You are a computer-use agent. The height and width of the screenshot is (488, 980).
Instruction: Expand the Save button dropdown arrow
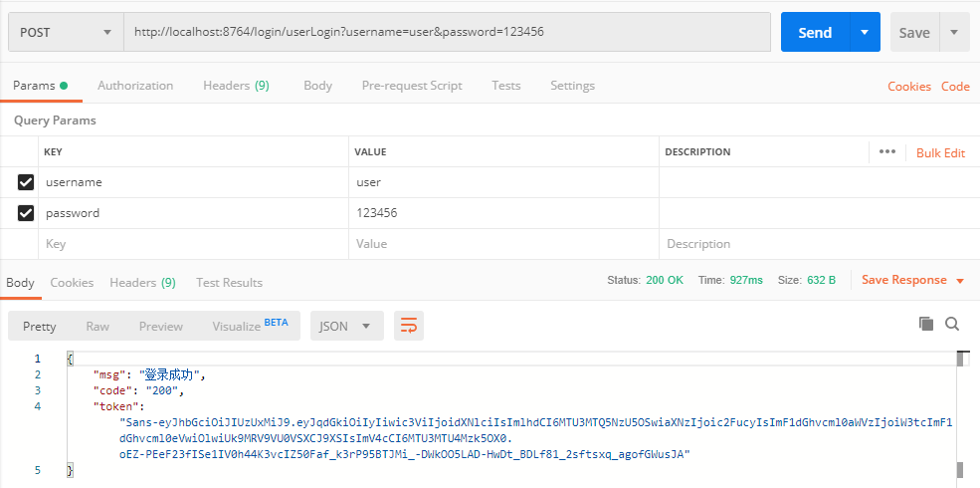(955, 32)
